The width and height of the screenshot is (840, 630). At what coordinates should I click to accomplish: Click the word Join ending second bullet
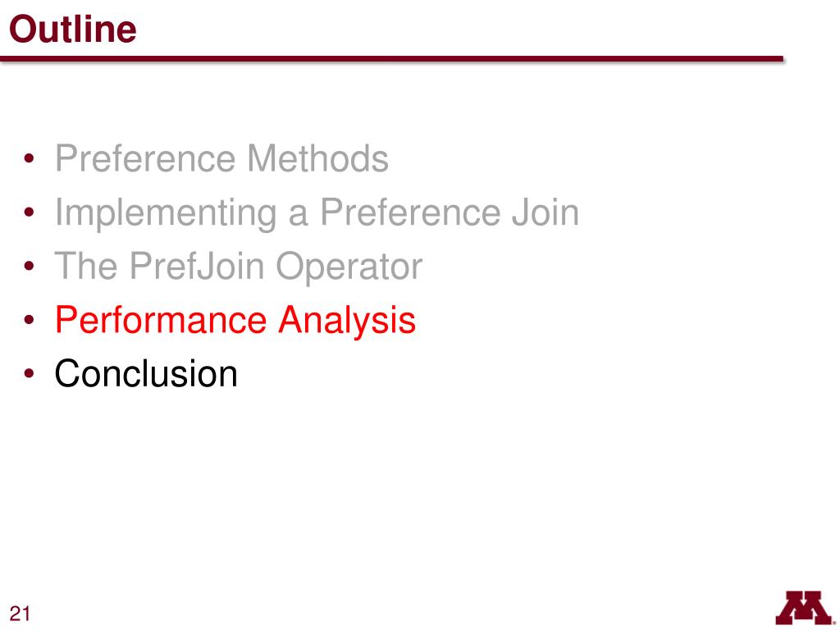point(546,212)
